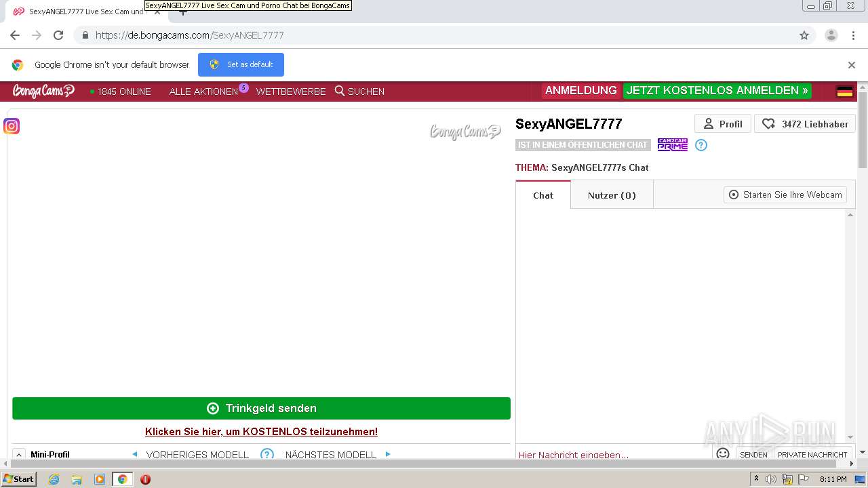This screenshot has height=488, width=868.
Task: Dismiss the default browser notification bar
Action: click(x=852, y=65)
